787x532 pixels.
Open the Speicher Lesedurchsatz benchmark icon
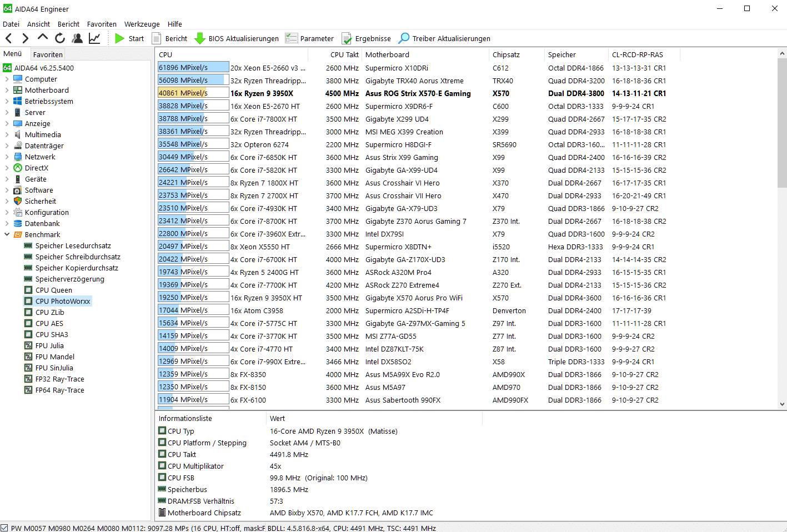(x=28, y=245)
